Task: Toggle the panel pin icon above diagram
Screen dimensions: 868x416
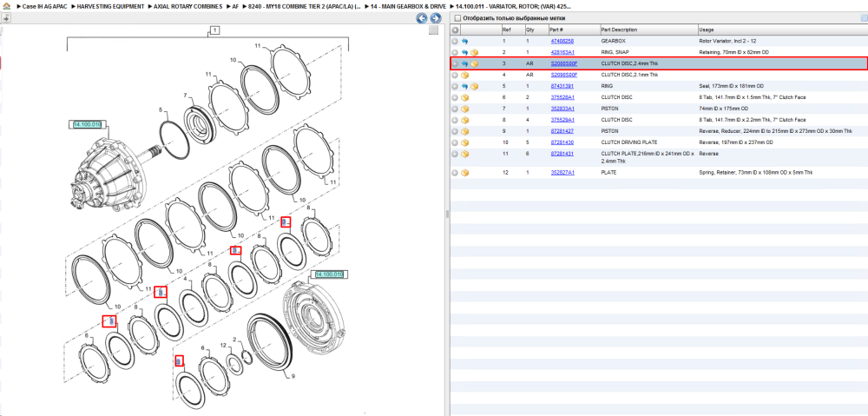Action: point(6,18)
